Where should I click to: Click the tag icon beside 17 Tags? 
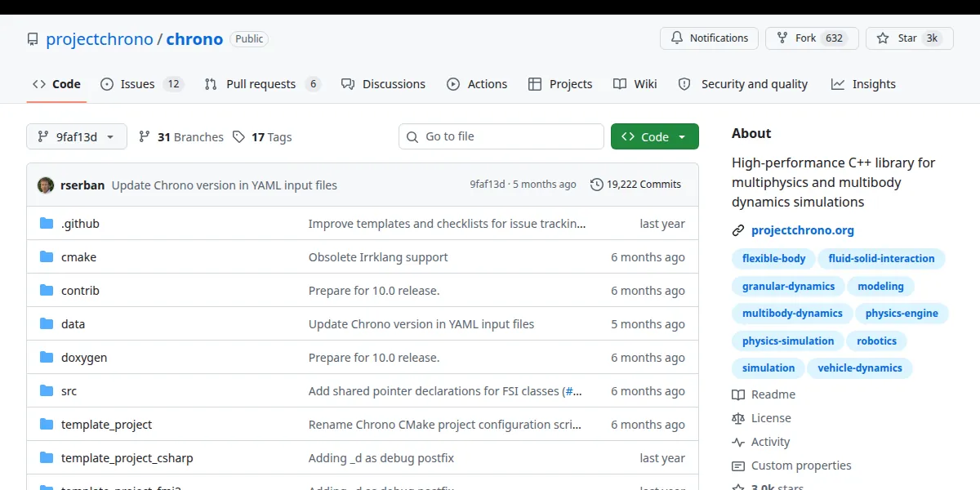[x=238, y=137]
